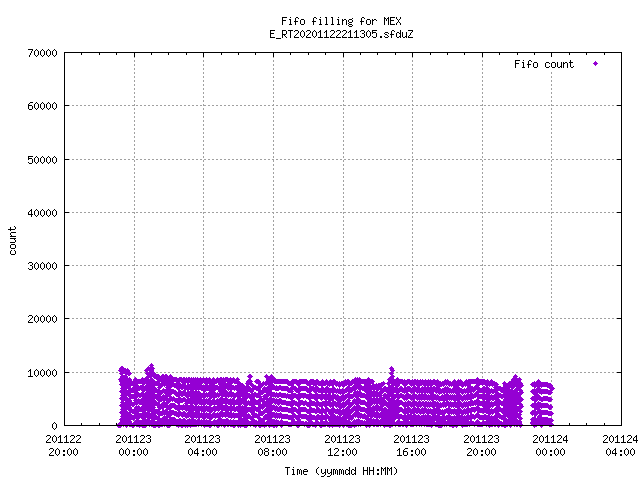Click the x-axis tick '201123 08:00'
This screenshot has width=640, height=480.
point(272,446)
